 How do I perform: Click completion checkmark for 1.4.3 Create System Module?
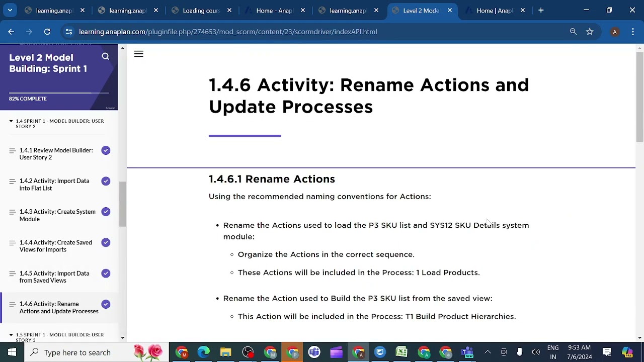point(106,212)
